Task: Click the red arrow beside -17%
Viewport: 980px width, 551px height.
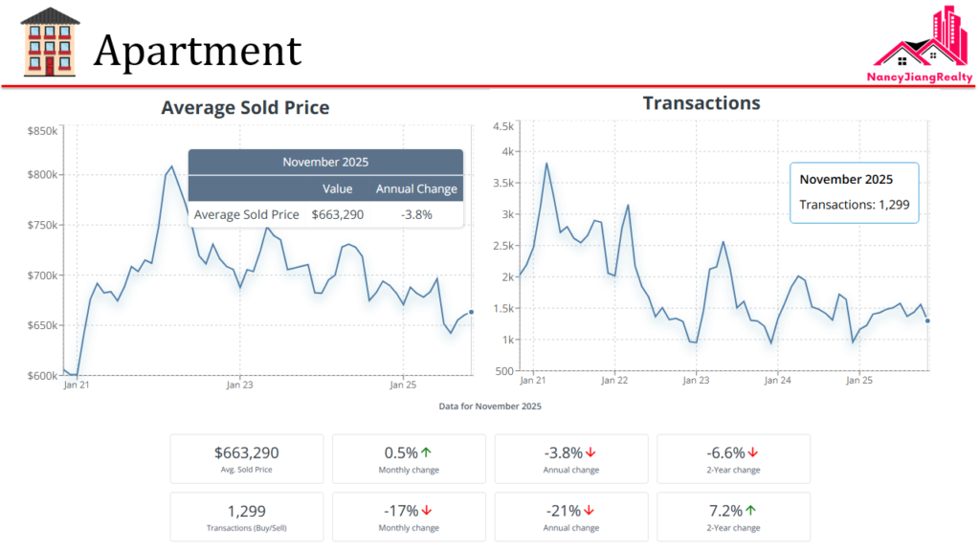Action: click(427, 511)
